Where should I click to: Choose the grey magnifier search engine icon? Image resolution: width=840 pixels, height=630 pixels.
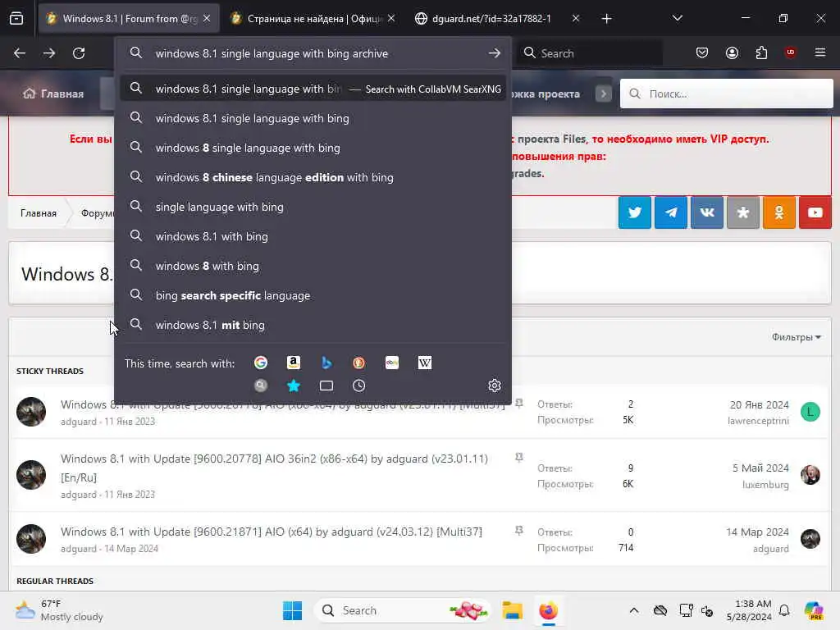point(260,386)
